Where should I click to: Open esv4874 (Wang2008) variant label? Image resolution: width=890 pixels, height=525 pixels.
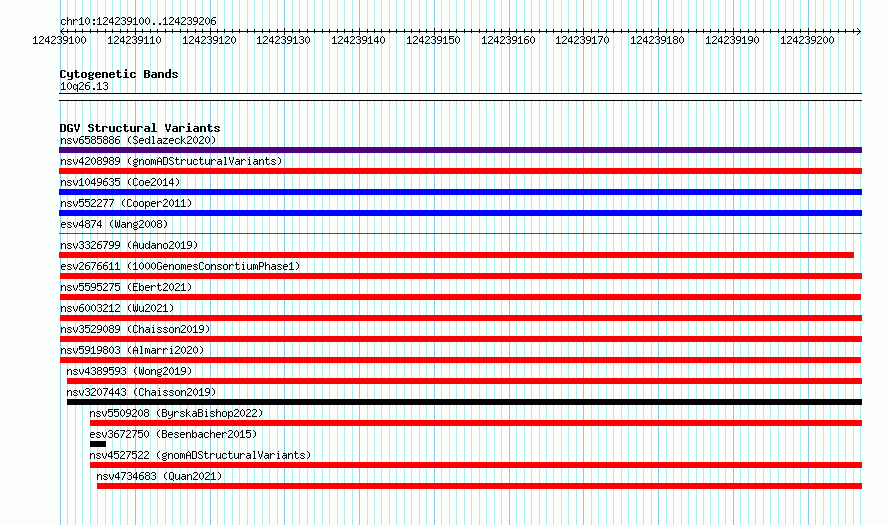114,224
